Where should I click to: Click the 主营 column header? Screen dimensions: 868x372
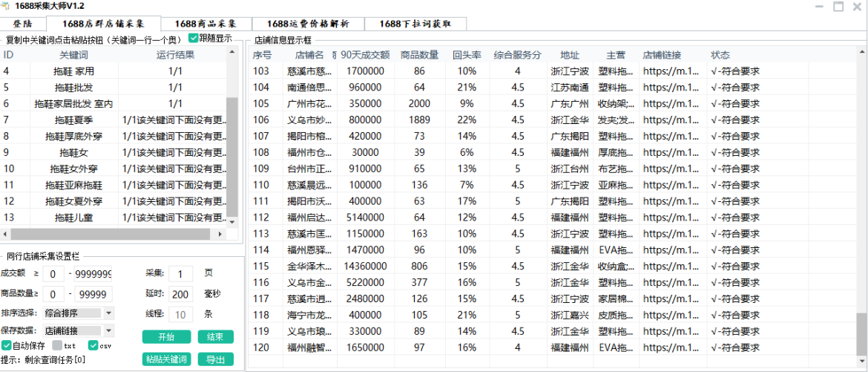616,55
